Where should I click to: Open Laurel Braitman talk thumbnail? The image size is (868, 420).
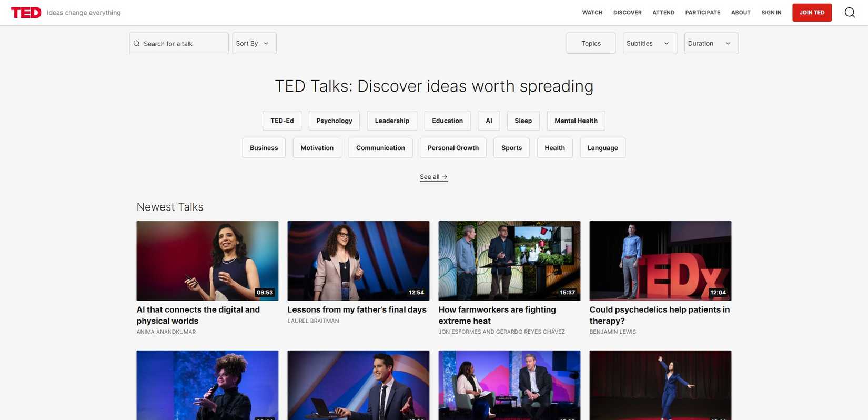coord(358,261)
